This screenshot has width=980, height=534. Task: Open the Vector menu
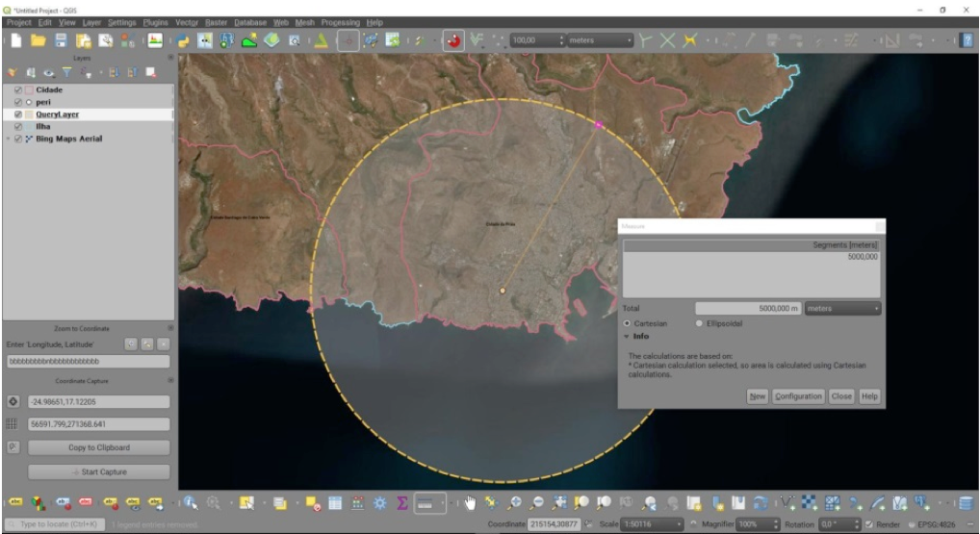(186, 22)
